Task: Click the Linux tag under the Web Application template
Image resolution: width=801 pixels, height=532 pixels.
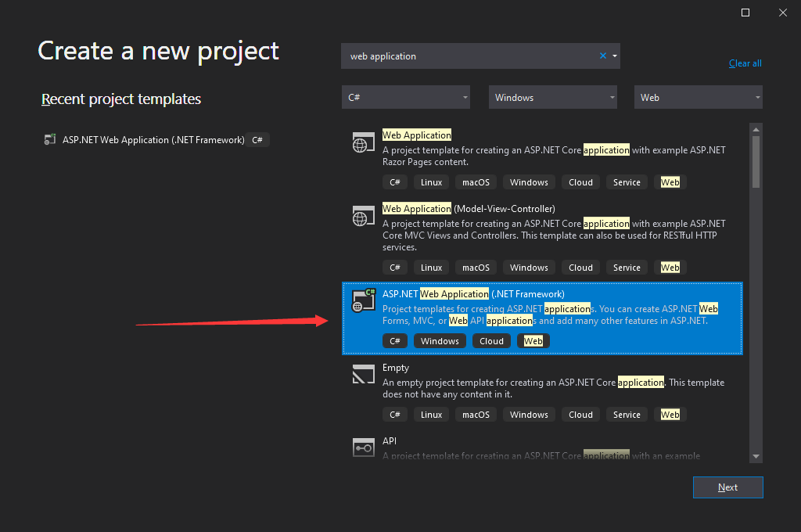Action: click(431, 182)
